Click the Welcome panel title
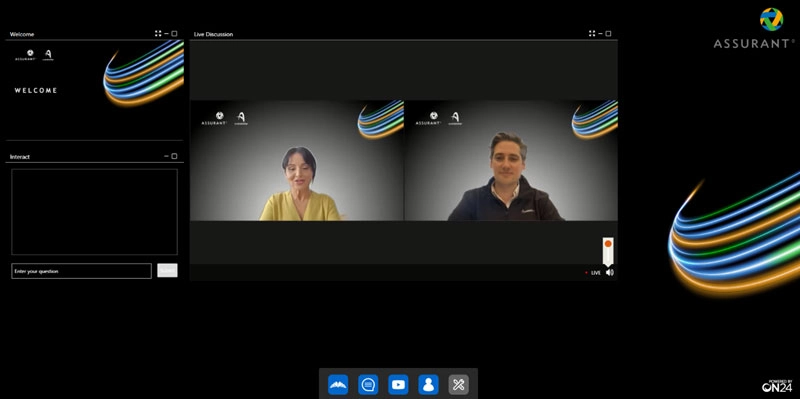This screenshot has height=399, width=800. 22,34
